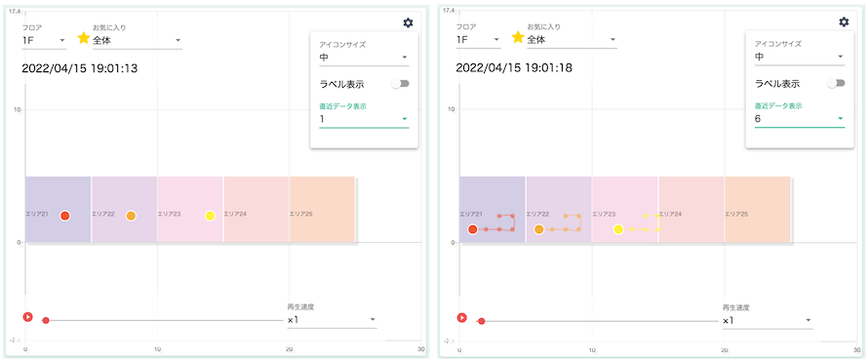Click timestamp 2022/04/15 19:01:18
Image resolution: width=868 pixels, height=363 pixels.
(514, 68)
